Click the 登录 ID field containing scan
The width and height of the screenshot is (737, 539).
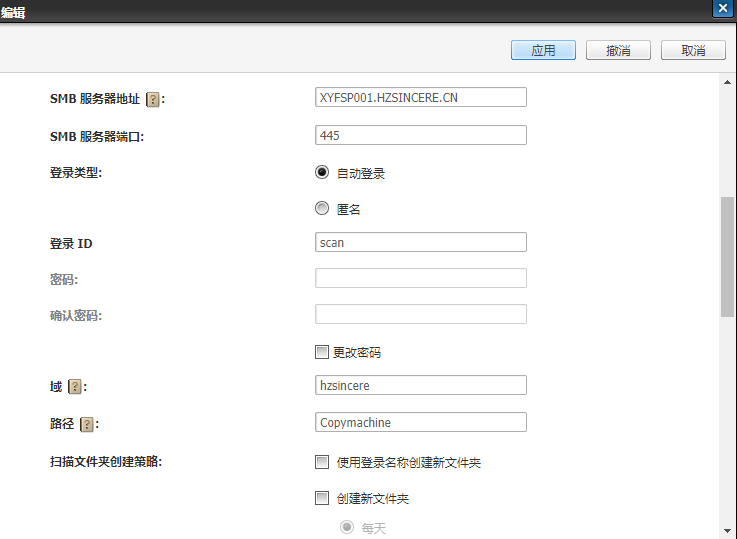(x=420, y=242)
